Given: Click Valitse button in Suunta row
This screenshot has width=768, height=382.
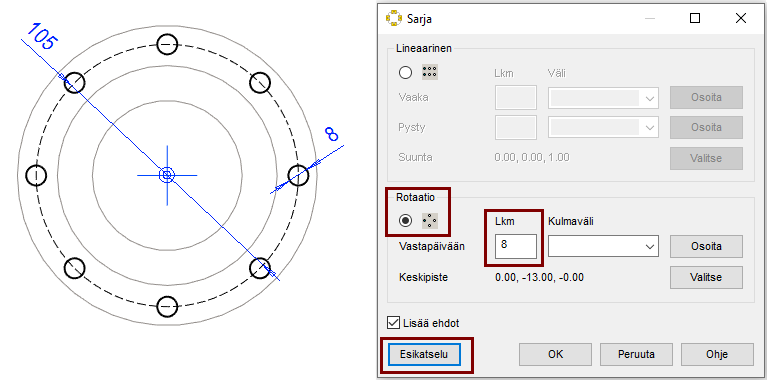Looking at the screenshot, I should click(x=706, y=158).
